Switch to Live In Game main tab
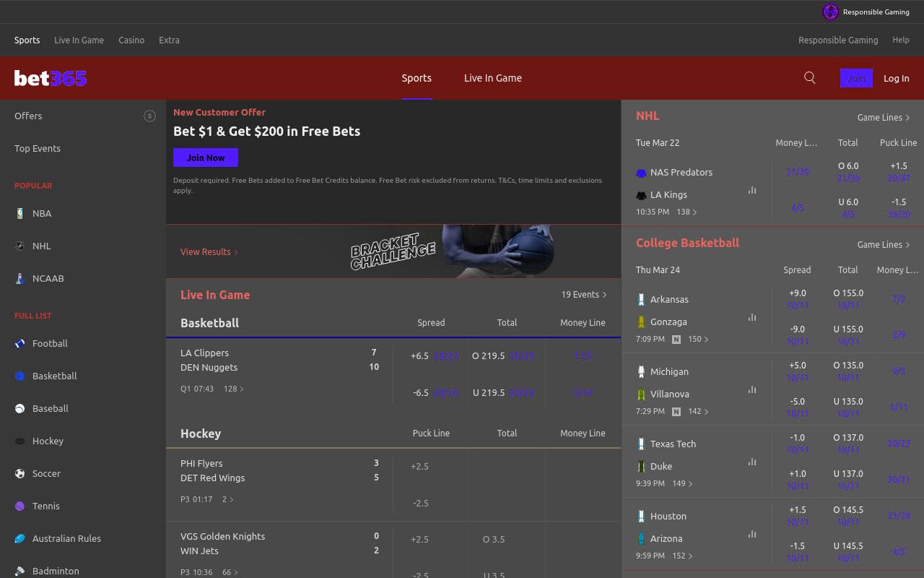This screenshot has width=924, height=578. (493, 78)
